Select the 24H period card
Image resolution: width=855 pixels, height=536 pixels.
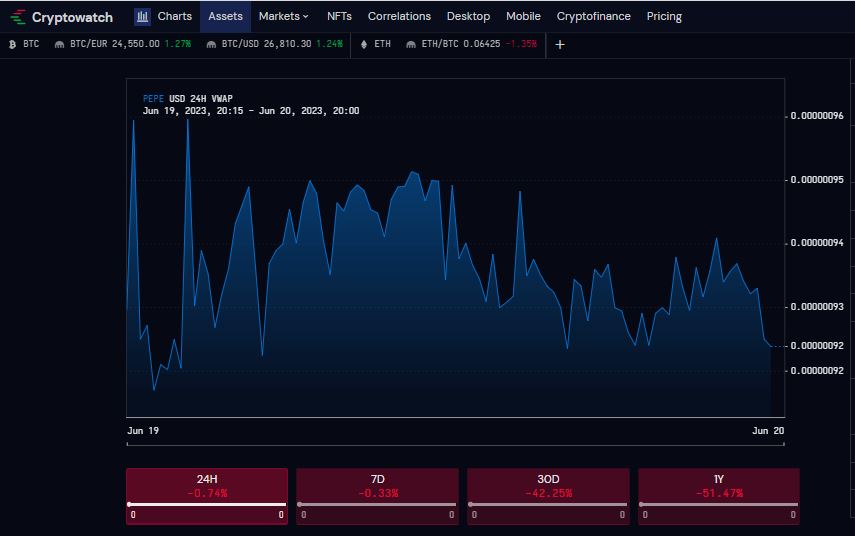tap(207, 496)
